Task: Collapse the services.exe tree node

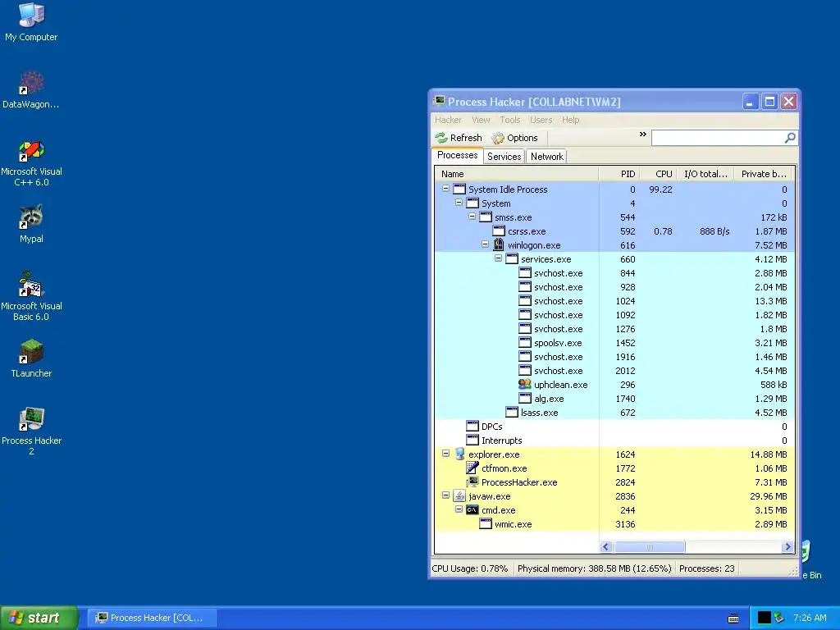Action: [498, 258]
